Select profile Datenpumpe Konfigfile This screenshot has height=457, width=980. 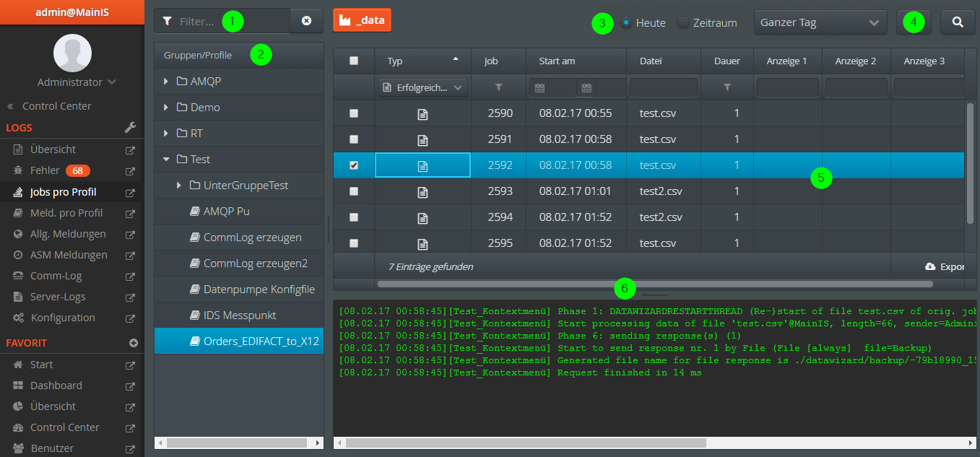click(259, 290)
